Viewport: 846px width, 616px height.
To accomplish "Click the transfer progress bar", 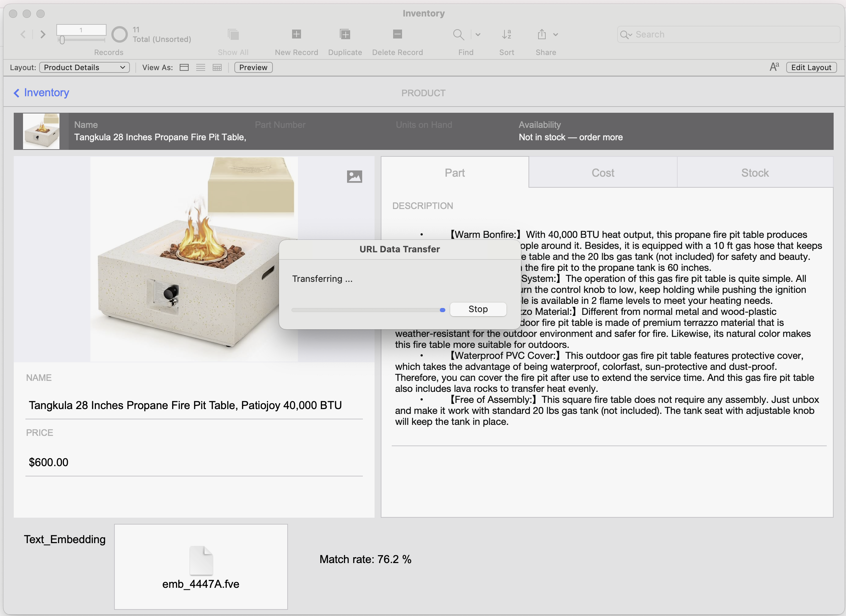I will (369, 310).
